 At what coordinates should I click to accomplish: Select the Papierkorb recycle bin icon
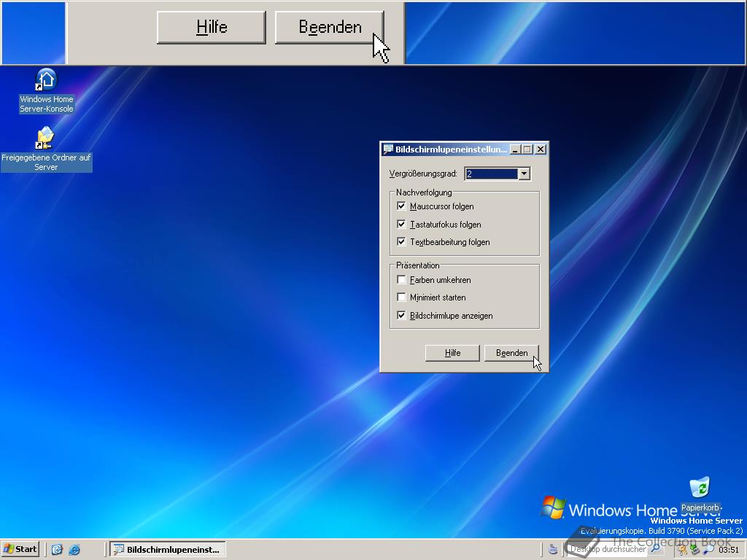pyautogui.click(x=700, y=494)
